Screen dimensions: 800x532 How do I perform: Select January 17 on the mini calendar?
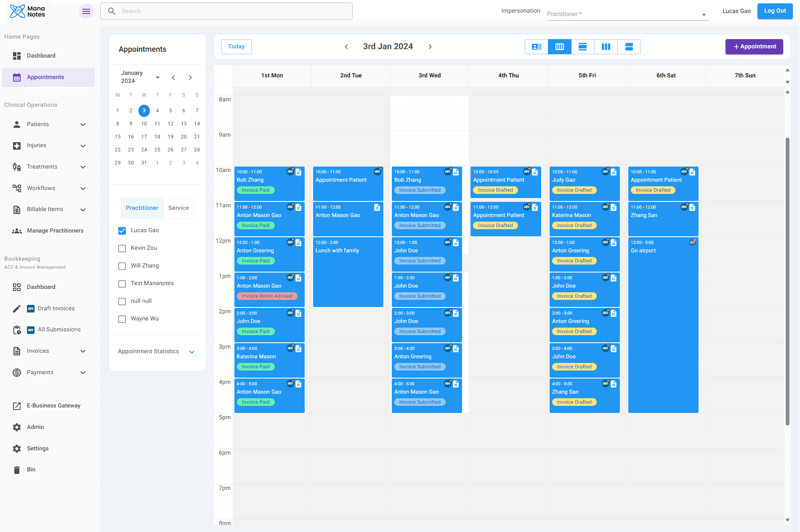pyautogui.click(x=144, y=136)
